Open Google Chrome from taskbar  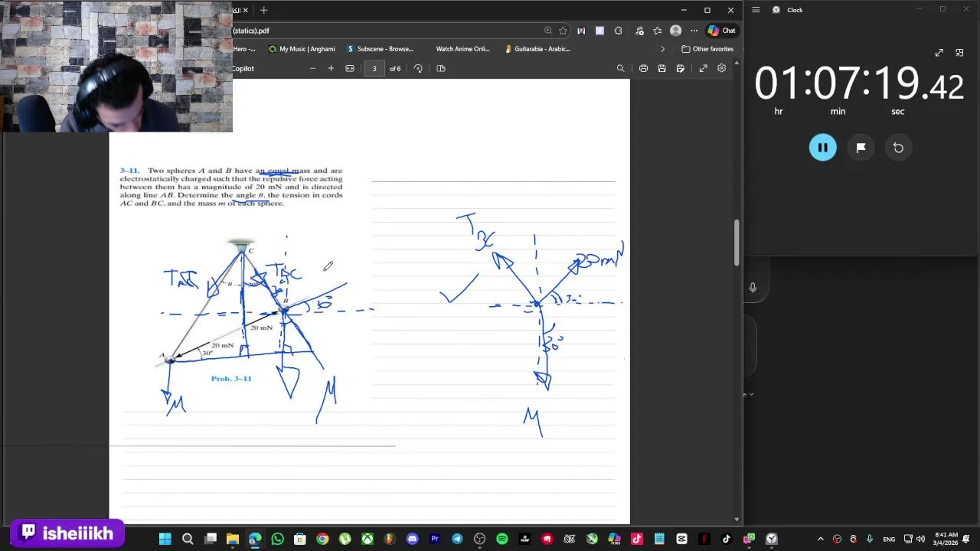click(322, 539)
